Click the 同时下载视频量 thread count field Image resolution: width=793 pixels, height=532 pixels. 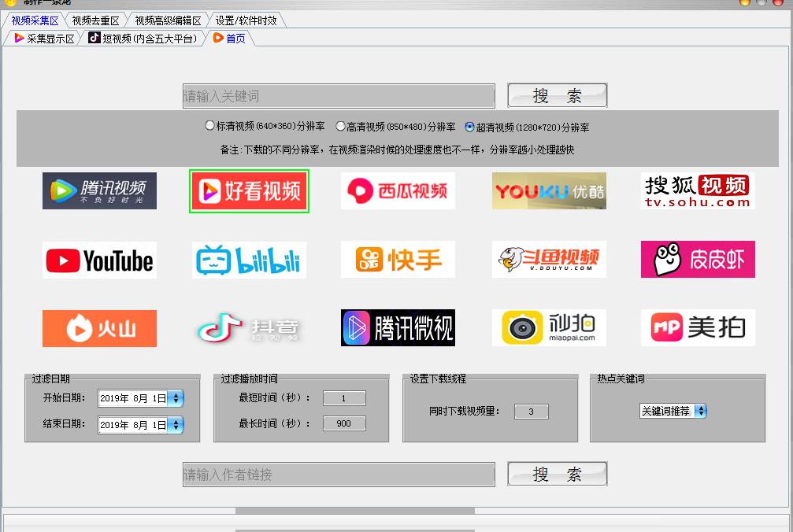tap(531, 412)
